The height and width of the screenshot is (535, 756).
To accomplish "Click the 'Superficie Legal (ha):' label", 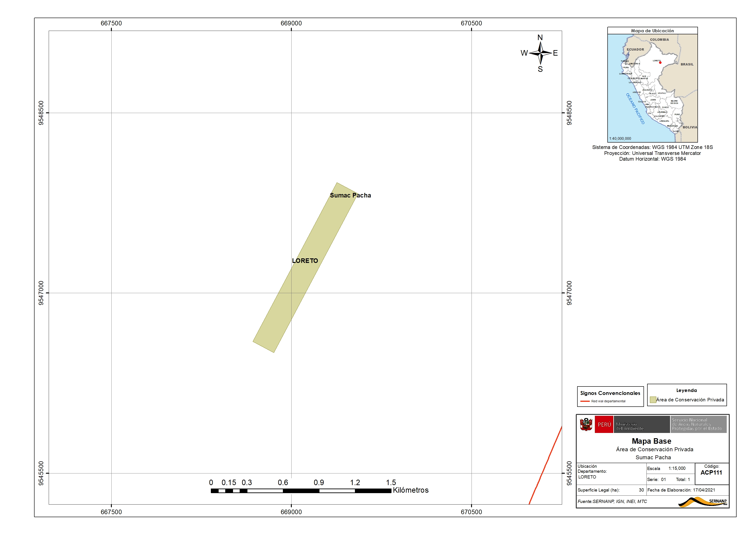I will coord(598,490).
